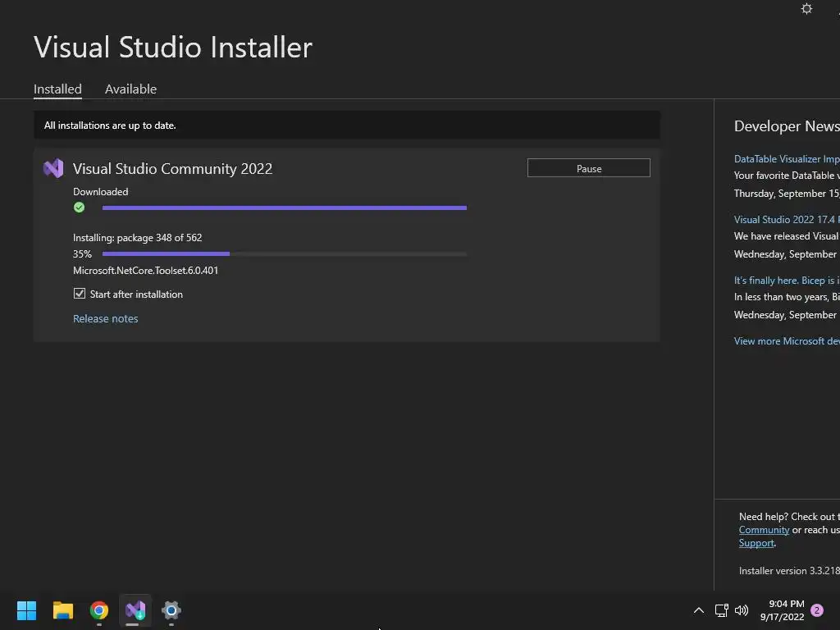
Task: Switch to the Installed tab
Action: 58,89
